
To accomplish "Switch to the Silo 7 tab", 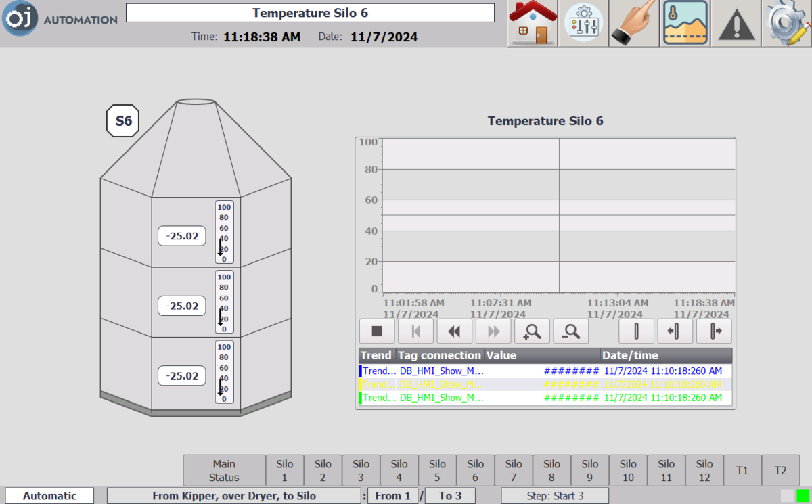I will [x=514, y=470].
